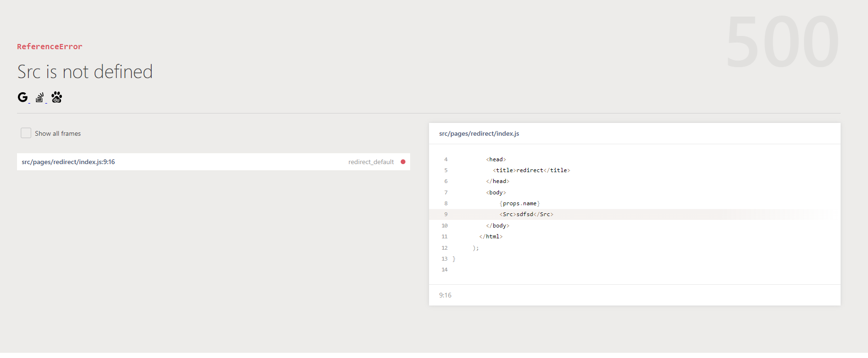Click the large 500 status code
The image size is (868, 358).
click(782, 43)
